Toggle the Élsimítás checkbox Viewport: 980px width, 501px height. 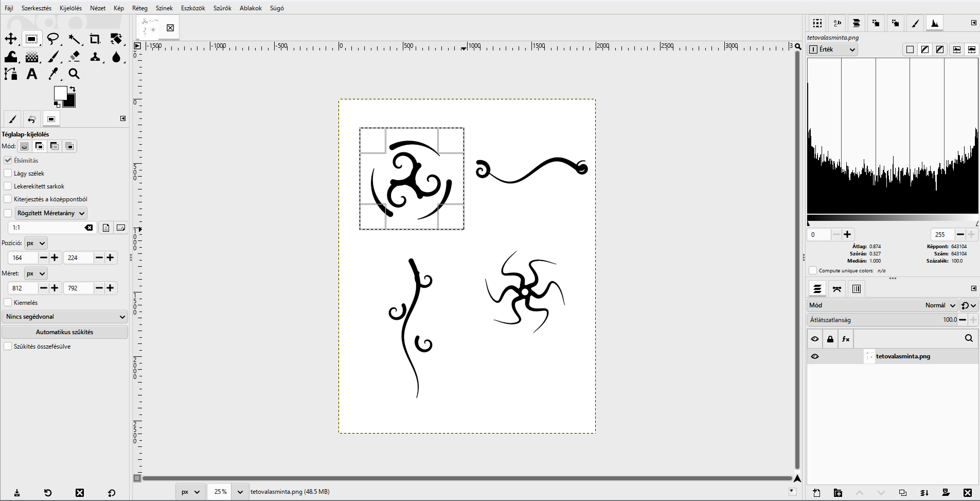pyautogui.click(x=8, y=160)
